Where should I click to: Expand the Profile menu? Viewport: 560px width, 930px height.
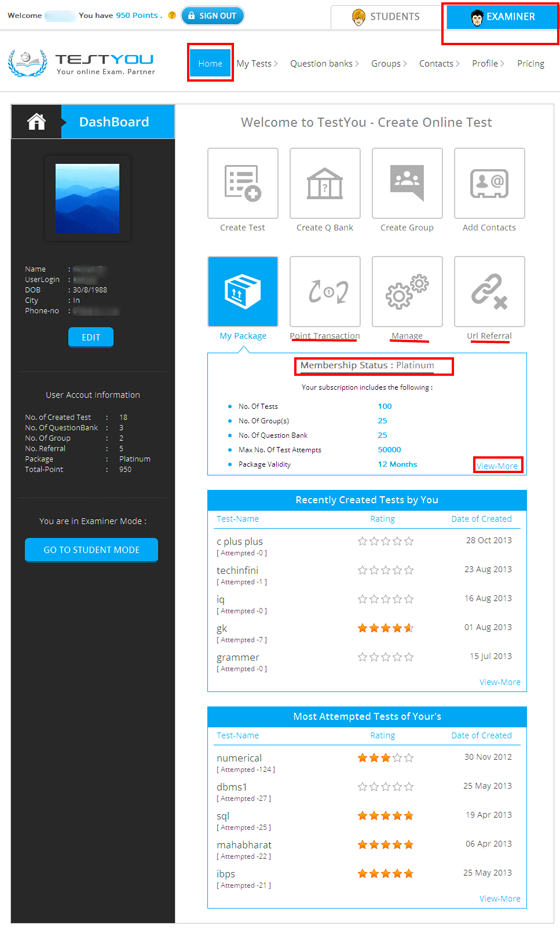pos(488,63)
